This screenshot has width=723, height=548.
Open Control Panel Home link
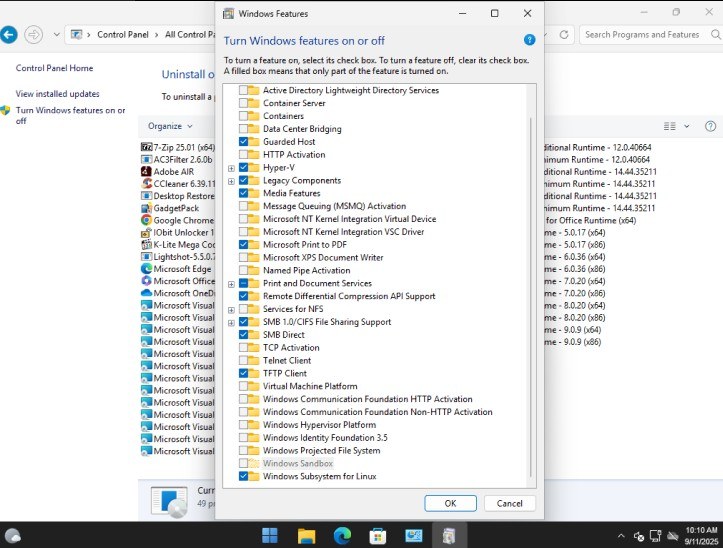[x=54, y=68]
